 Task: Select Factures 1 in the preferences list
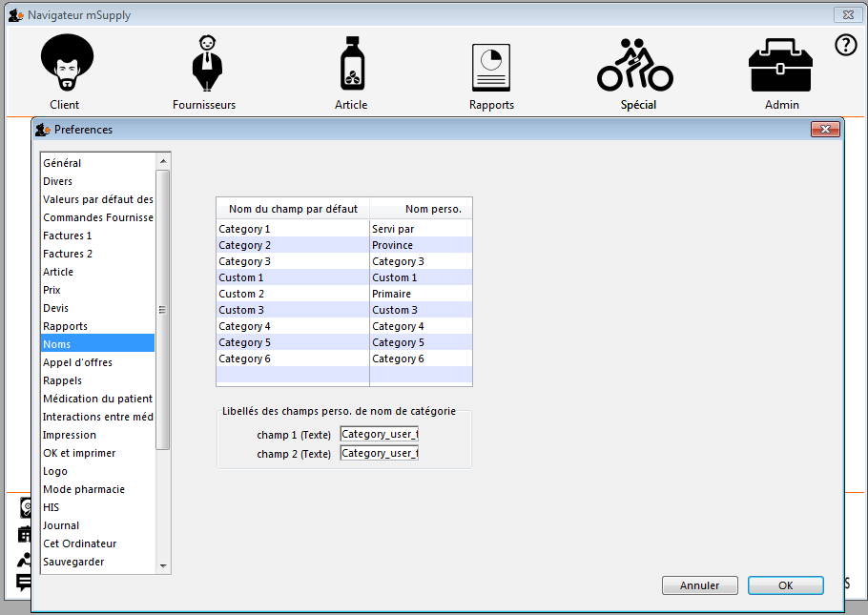97,236
